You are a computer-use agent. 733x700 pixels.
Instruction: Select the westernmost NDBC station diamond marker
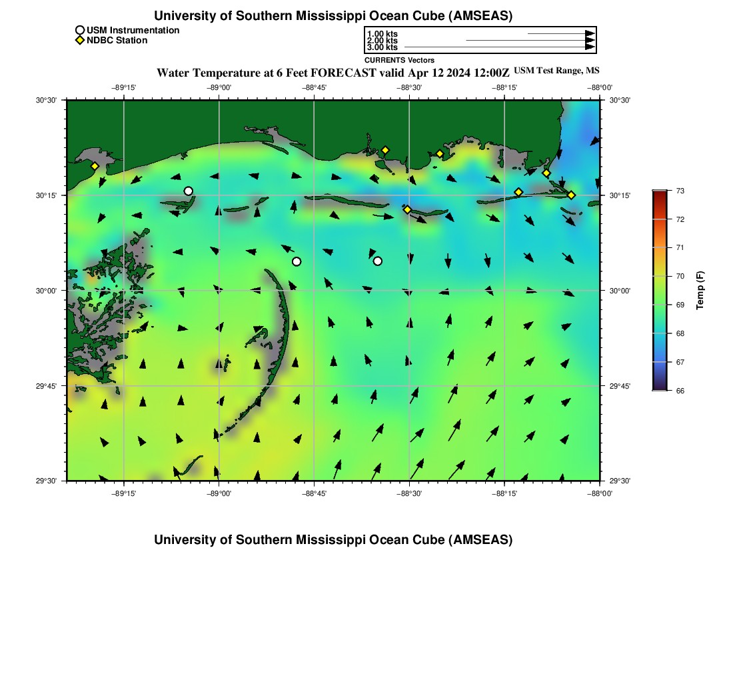95,166
